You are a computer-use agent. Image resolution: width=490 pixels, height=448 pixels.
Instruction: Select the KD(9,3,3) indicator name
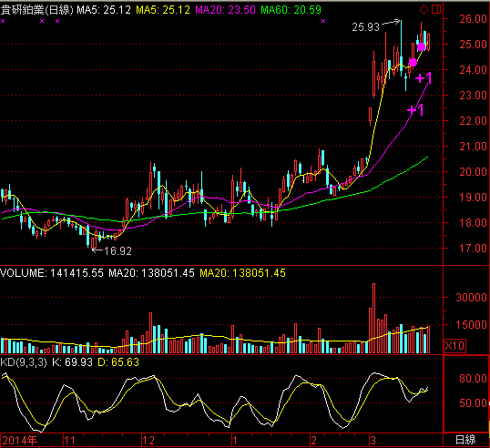[x=24, y=362]
